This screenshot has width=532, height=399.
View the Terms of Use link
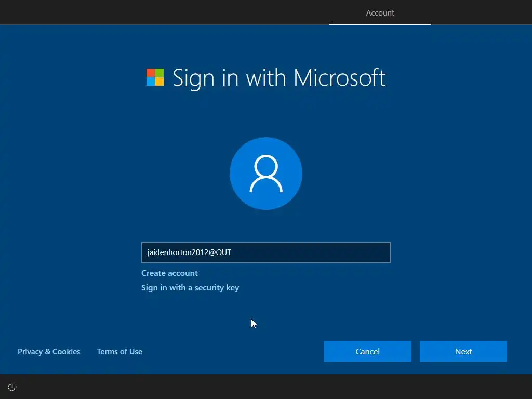(119, 352)
